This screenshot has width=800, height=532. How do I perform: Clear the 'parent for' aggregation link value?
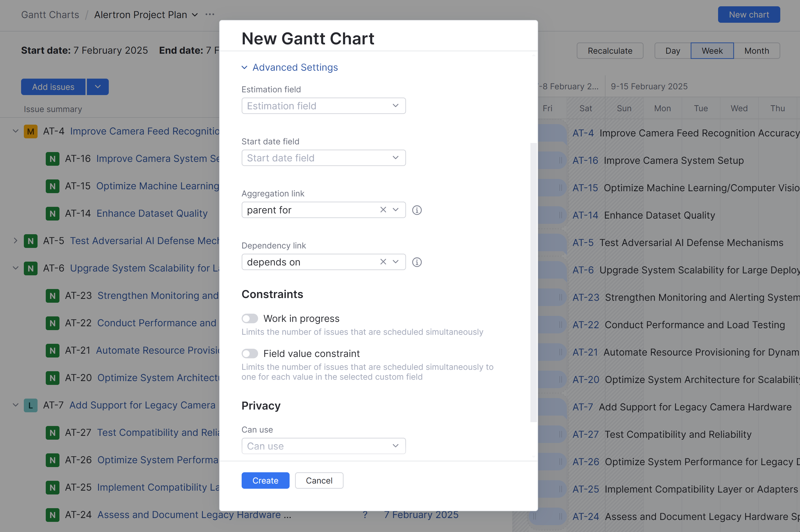point(383,210)
